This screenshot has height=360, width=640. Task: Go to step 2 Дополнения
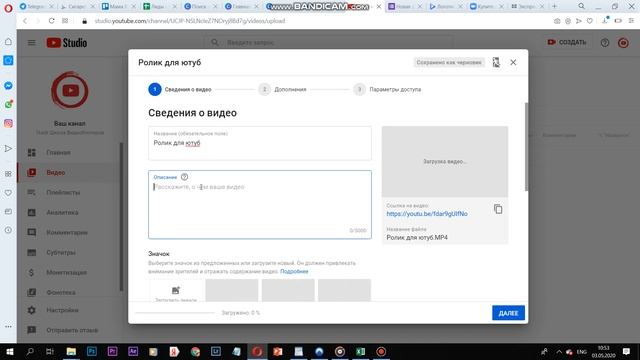pos(282,89)
